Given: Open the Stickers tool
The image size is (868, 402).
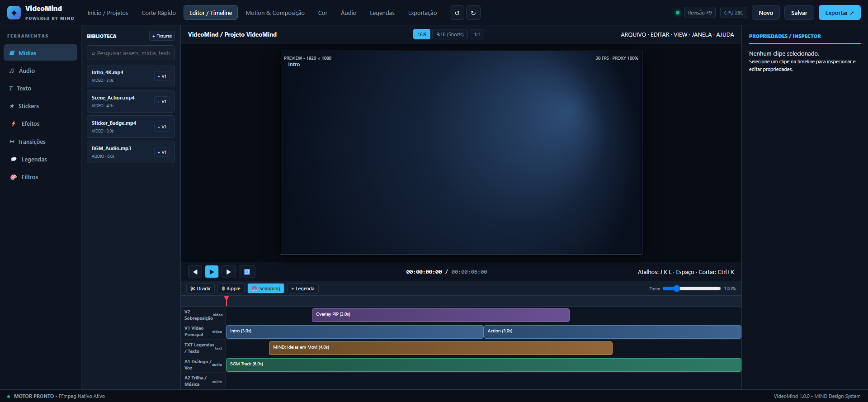Looking at the screenshot, I should click(40, 106).
